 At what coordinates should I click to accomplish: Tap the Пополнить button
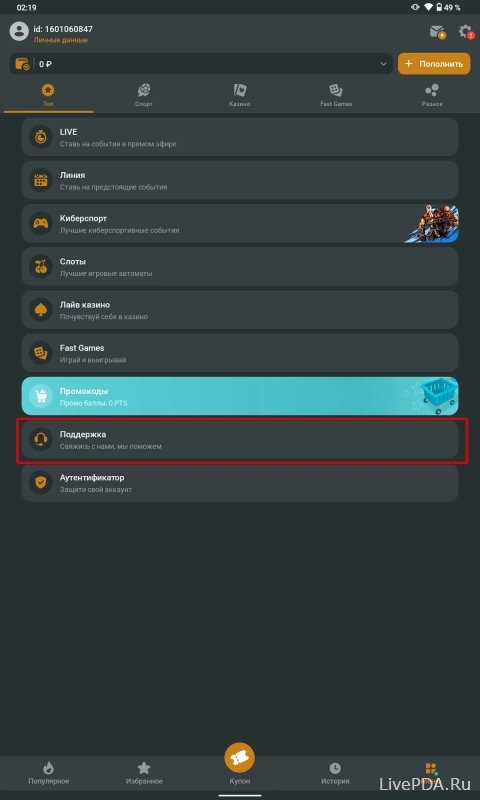tap(434, 64)
